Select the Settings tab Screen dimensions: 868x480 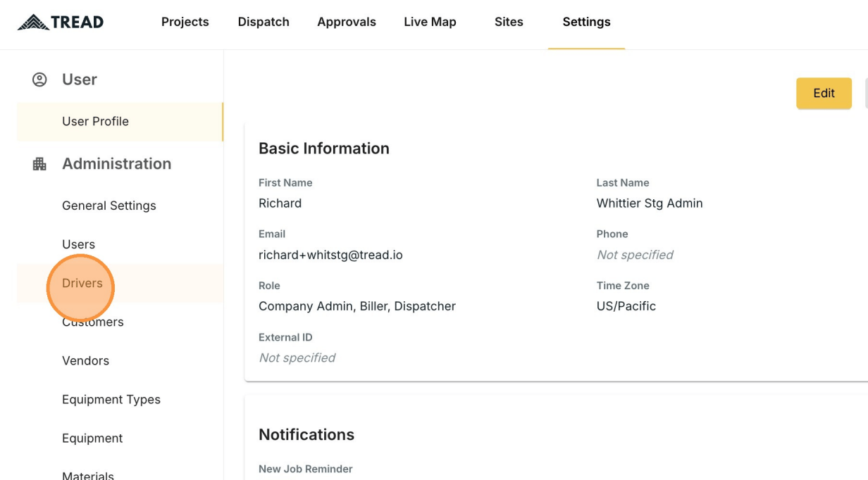point(586,22)
